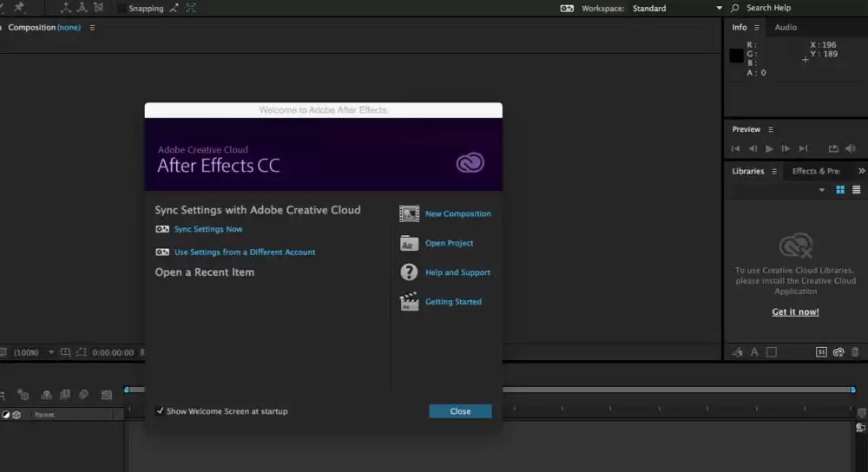This screenshot has width=868, height=472.
Task: Open the Libraries dropdown arrow
Action: click(x=822, y=190)
